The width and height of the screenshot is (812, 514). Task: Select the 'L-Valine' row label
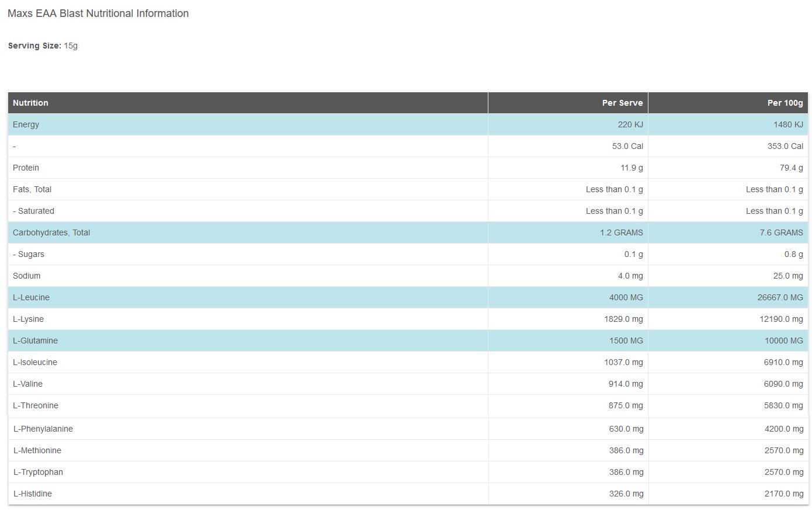click(27, 384)
